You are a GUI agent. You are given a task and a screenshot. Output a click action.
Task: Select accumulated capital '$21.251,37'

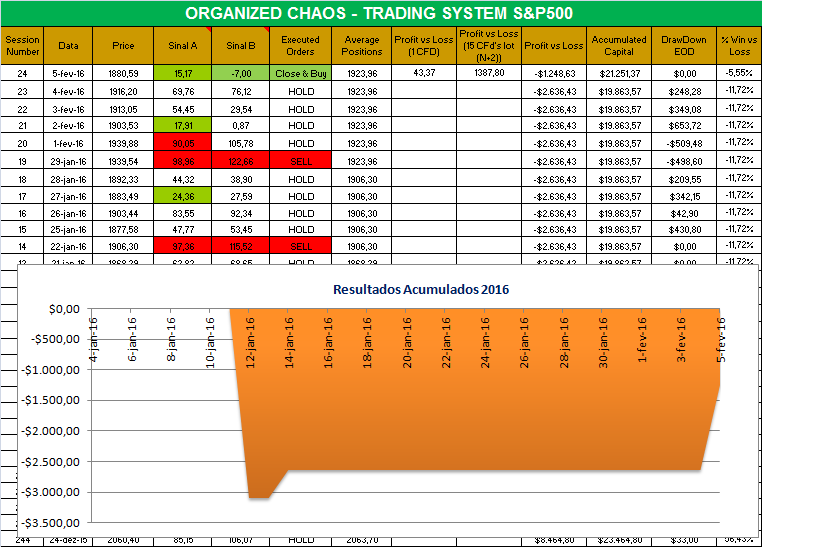[619, 73]
